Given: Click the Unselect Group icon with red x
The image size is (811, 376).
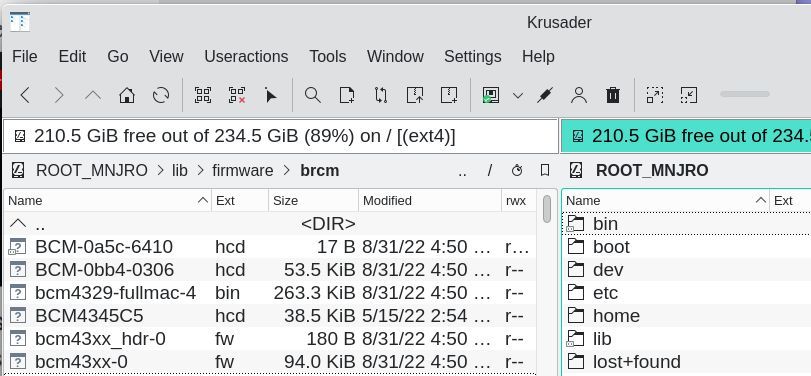Looking at the screenshot, I should pyautogui.click(x=237, y=95).
